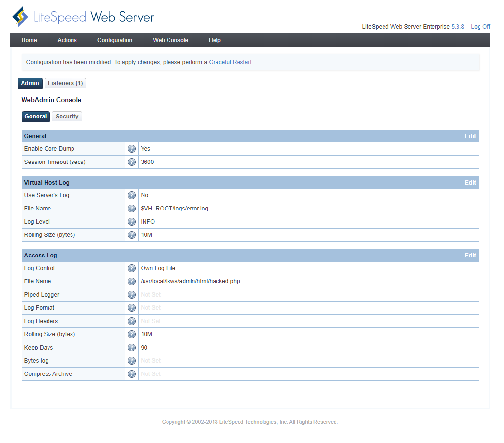
Task: Click the Enable Core Dump value Yes
Action: coord(145,149)
